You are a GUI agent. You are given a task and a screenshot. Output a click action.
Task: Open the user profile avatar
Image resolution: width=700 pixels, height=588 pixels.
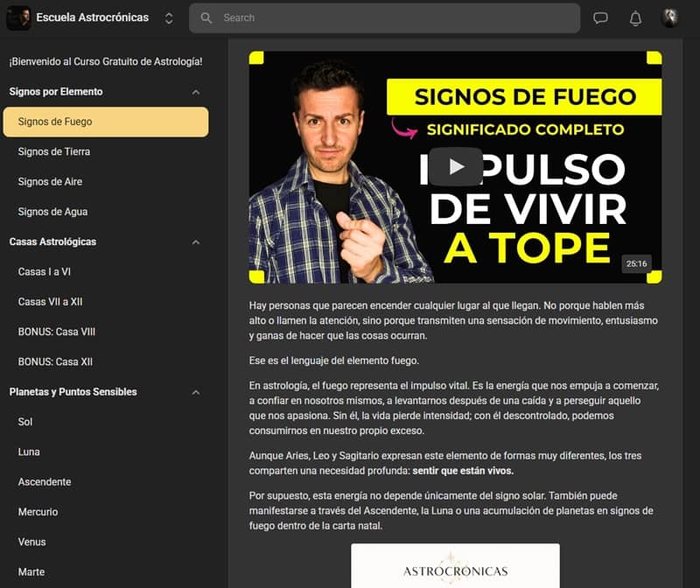(669, 17)
